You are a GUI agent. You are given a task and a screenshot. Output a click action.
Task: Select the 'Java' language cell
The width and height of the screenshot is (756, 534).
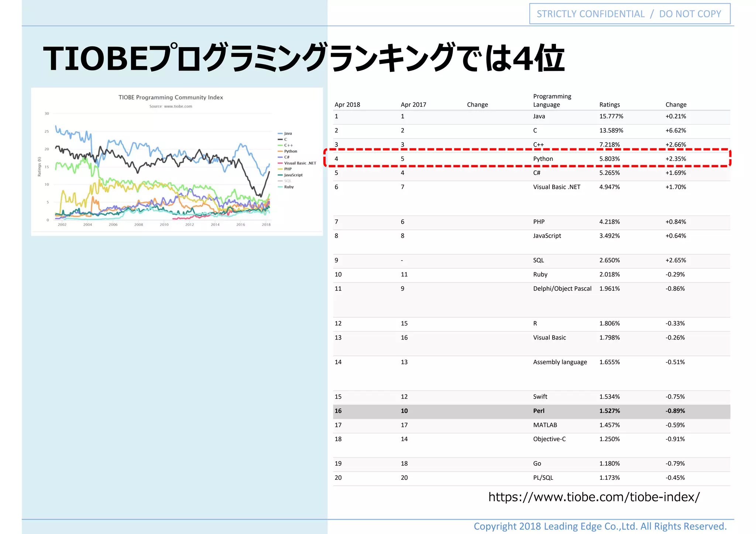click(539, 116)
